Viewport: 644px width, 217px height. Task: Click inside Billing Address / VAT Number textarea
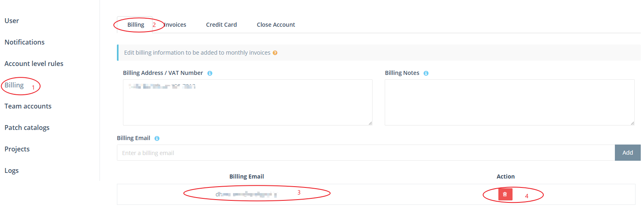pos(248,102)
